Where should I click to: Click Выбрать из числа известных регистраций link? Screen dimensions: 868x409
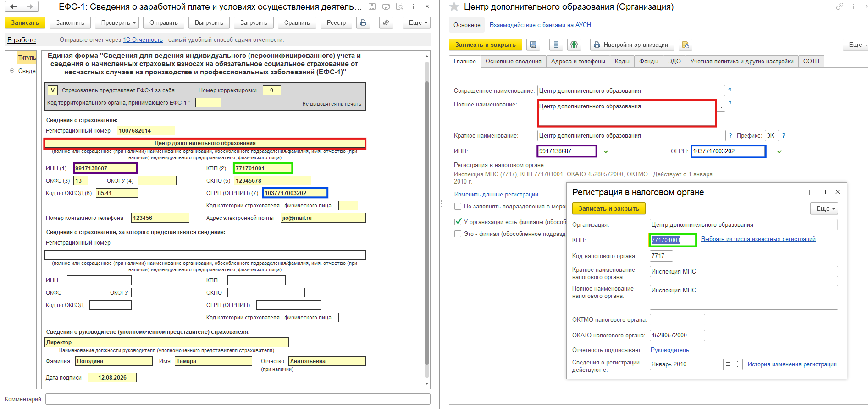758,239
